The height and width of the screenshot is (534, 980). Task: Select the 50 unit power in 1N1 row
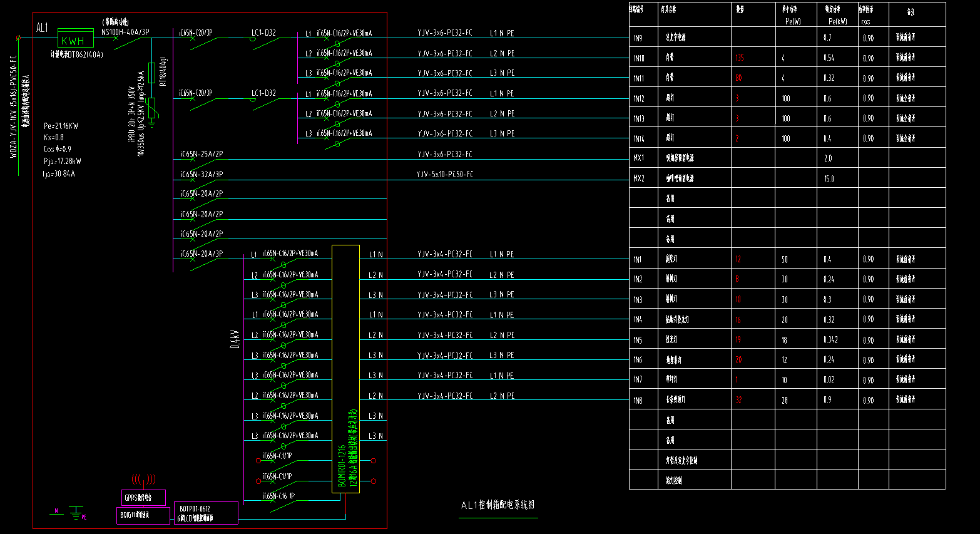[x=785, y=259]
